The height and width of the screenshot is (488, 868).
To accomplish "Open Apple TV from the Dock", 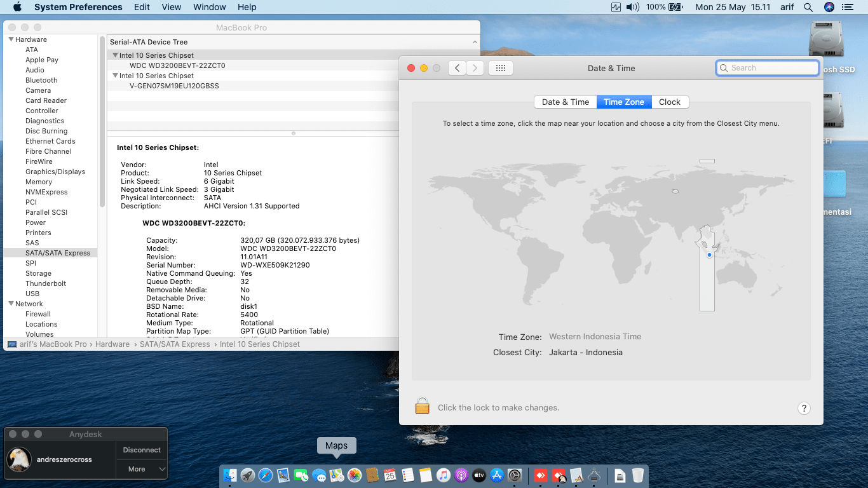I will point(479,475).
